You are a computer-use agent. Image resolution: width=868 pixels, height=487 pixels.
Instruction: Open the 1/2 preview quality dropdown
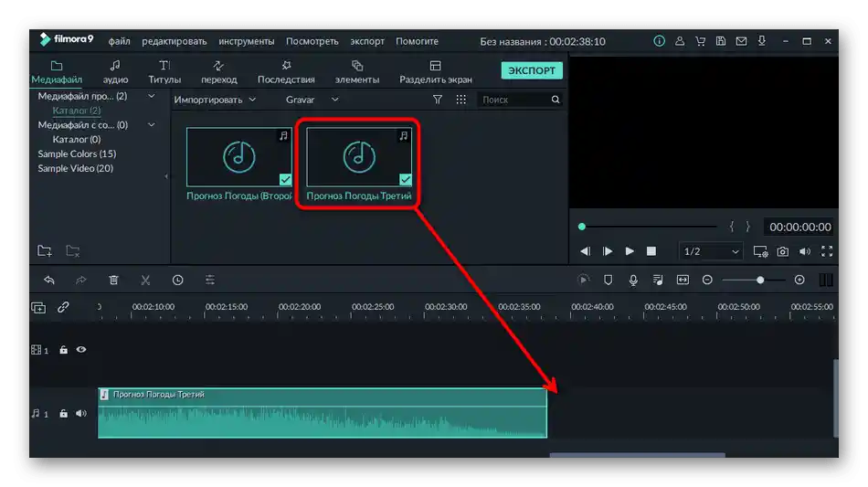point(711,251)
